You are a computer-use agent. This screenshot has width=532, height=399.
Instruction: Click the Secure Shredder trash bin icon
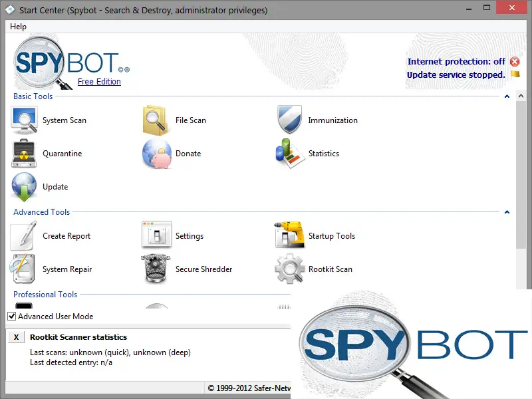[156, 269]
